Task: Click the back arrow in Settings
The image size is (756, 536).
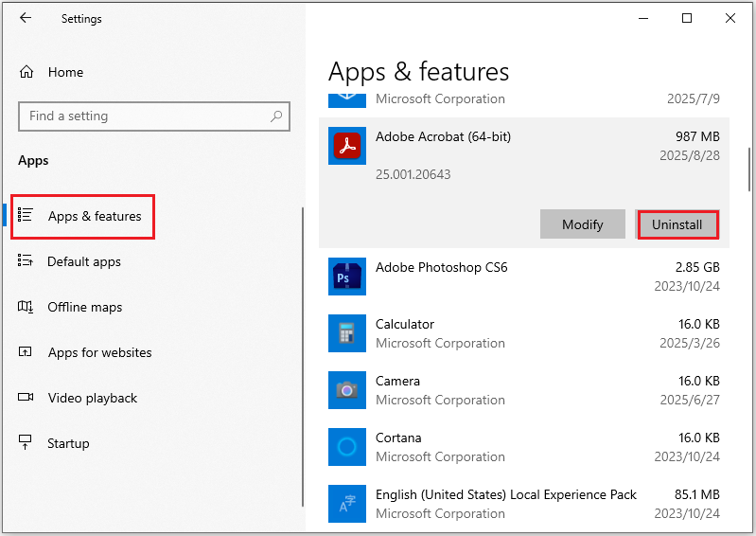Action: pyautogui.click(x=26, y=18)
